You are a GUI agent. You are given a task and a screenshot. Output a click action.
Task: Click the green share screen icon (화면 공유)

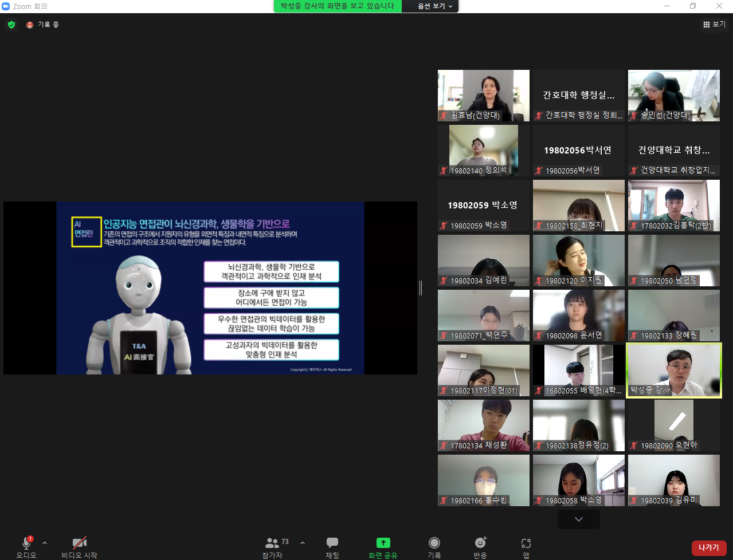383,543
